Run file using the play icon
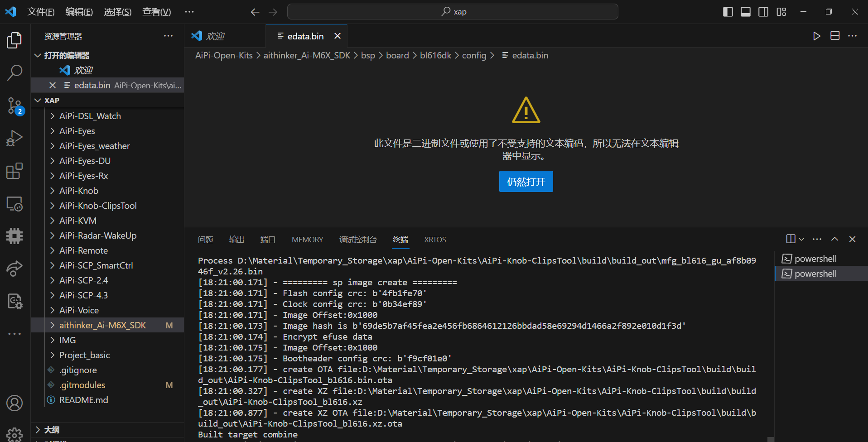The image size is (868, 442). click(816, 36)
